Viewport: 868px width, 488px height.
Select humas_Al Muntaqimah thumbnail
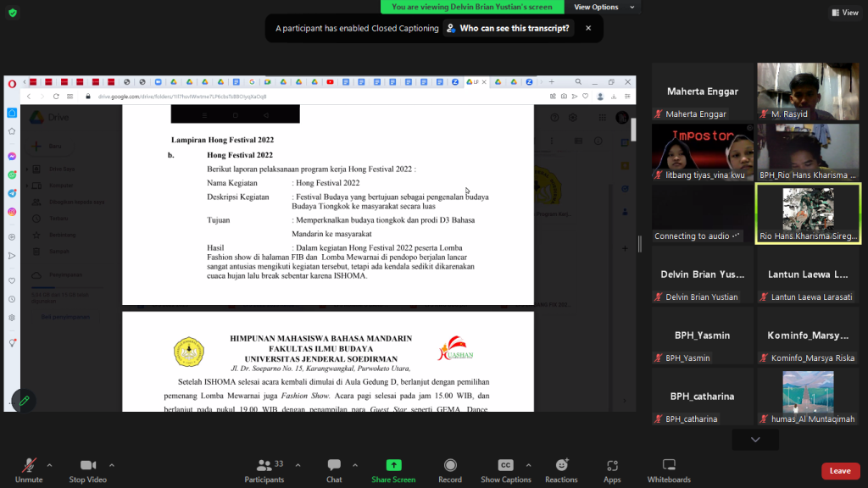pos(808,396)
